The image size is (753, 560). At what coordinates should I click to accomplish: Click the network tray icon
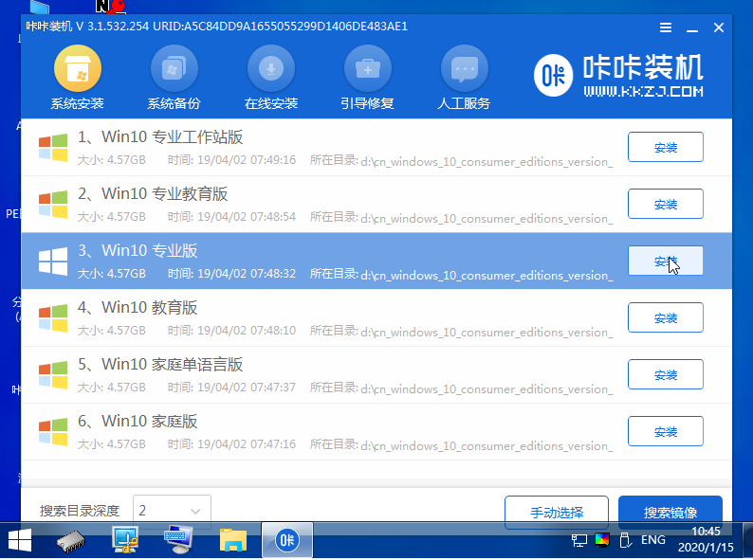pos(579,540)
